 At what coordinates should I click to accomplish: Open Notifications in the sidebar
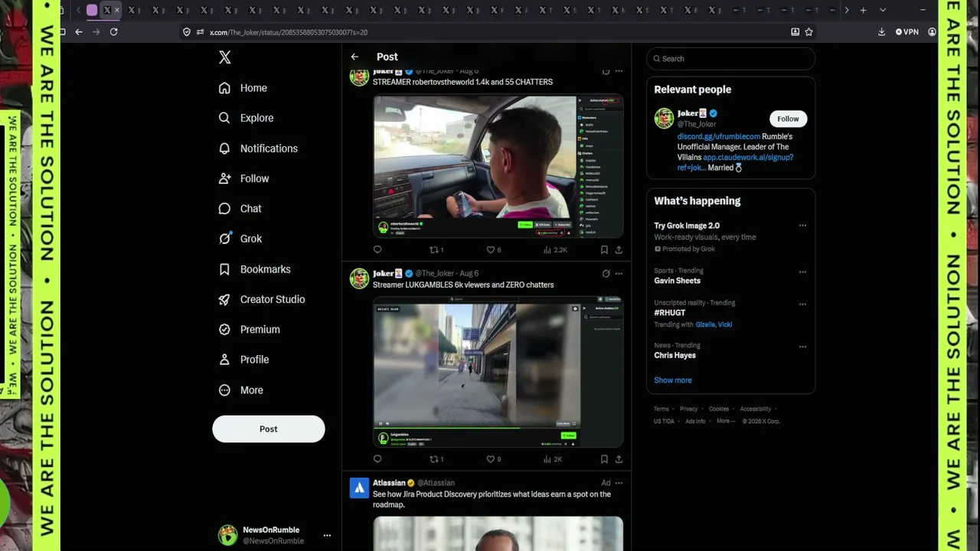258,148
